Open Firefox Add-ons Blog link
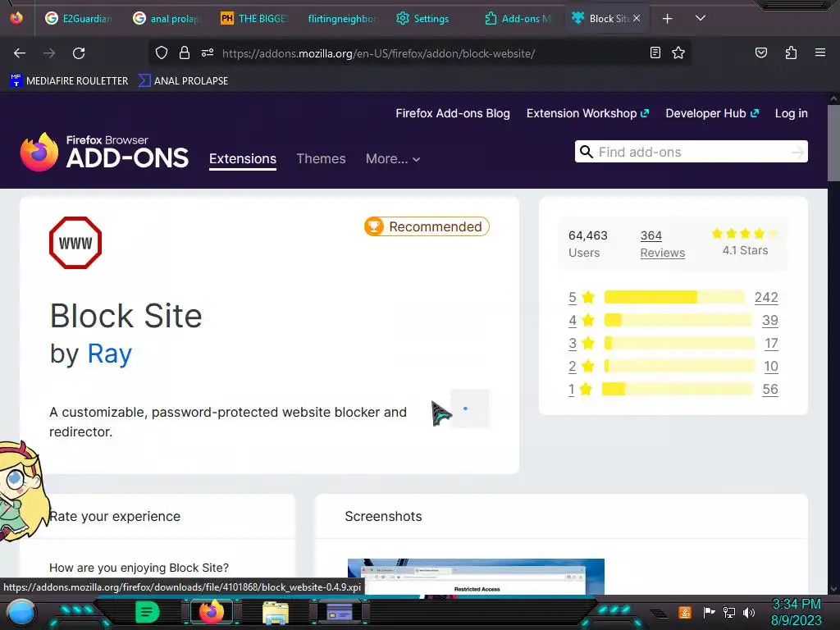The width and height of the screenshot is (840, 630). pos(453,113)
